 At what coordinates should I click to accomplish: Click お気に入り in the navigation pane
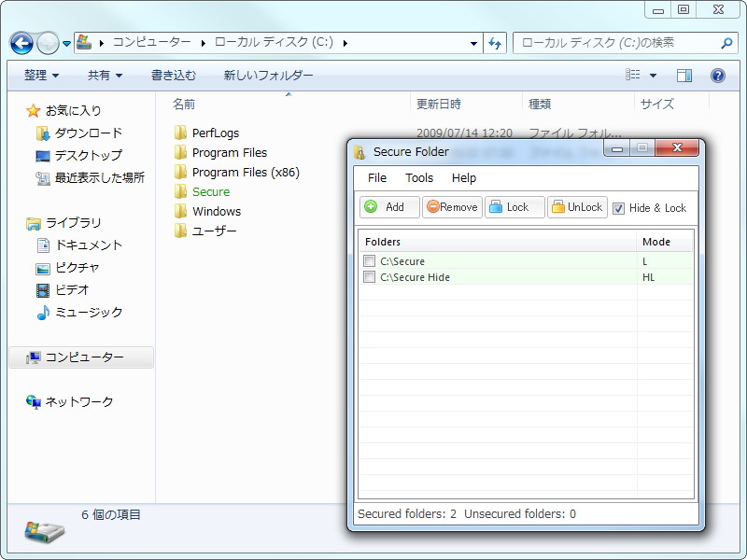[73, 110]
